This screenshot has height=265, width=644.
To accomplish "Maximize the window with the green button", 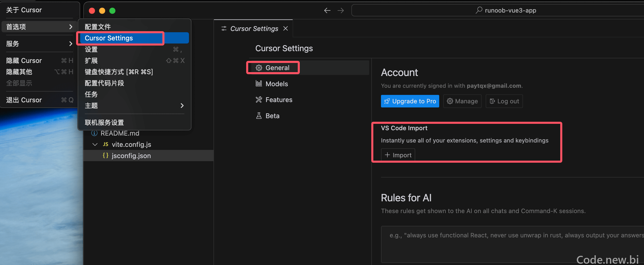I will tap(112, 11).
